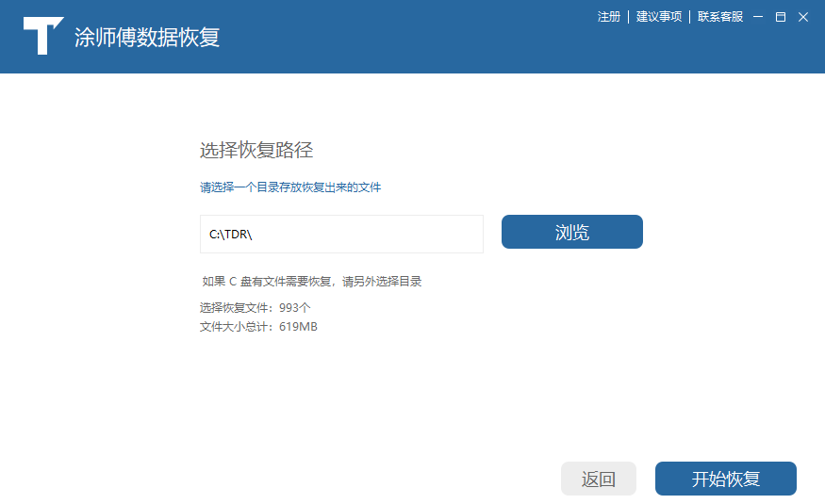This screenshot has height=504, width=825.
Task: Click the 选择恢复文件：993个 text
Action: (256, 308)
